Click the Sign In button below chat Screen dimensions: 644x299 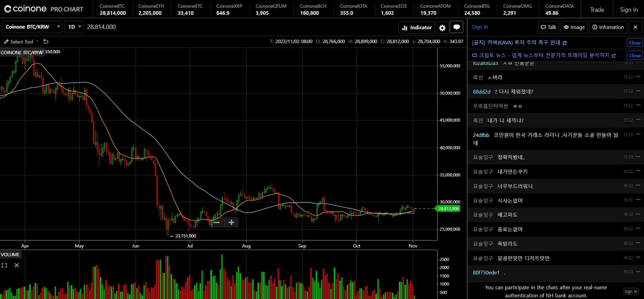point(631,292)
